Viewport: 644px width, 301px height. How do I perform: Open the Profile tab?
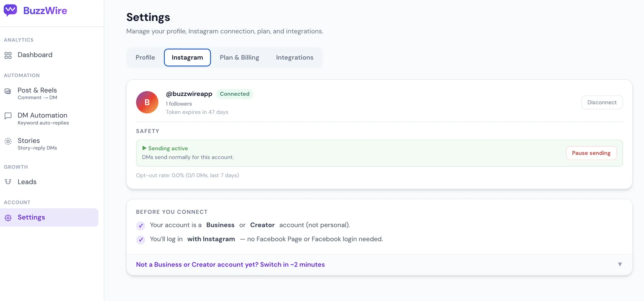tap(145, 58)
